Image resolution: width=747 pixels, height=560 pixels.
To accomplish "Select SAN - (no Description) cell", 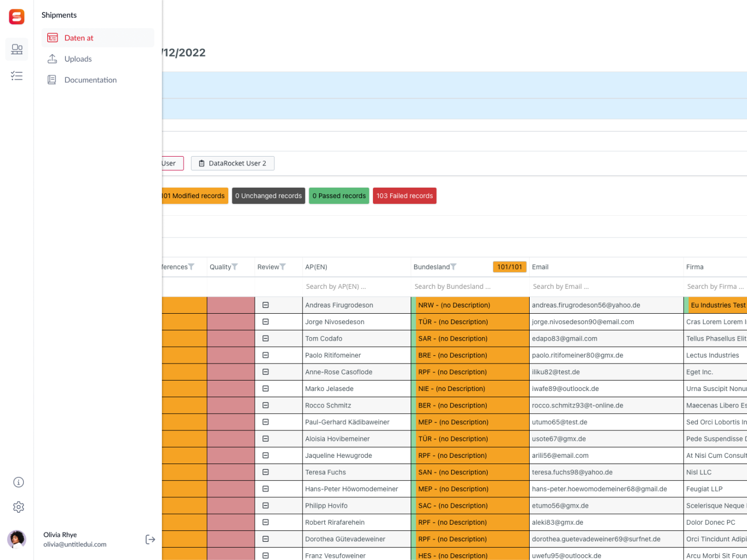I will [470, 472].
